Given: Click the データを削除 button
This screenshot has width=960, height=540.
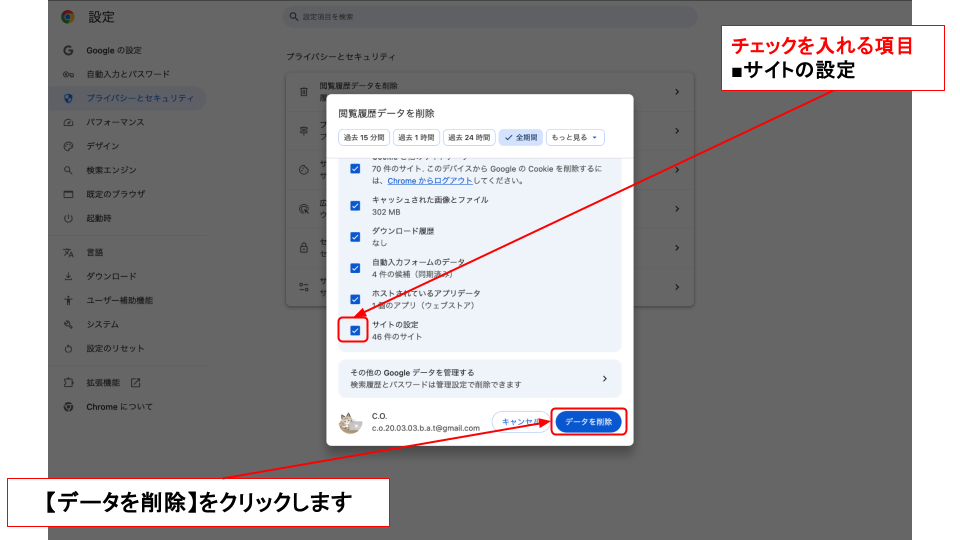Looking at the screenshot, I should click(x=588, y=422).
